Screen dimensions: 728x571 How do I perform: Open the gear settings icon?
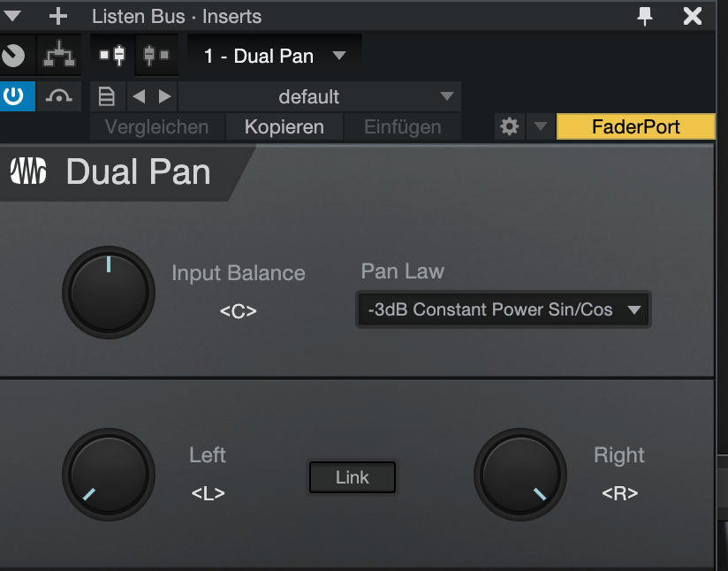pyautogui.click(x=509, y=126)
